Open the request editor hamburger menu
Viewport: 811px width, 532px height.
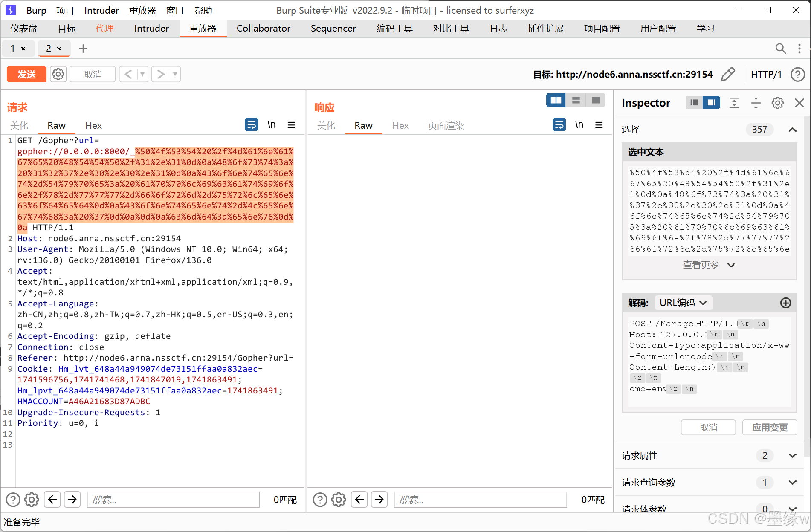[x=291, y=125]
